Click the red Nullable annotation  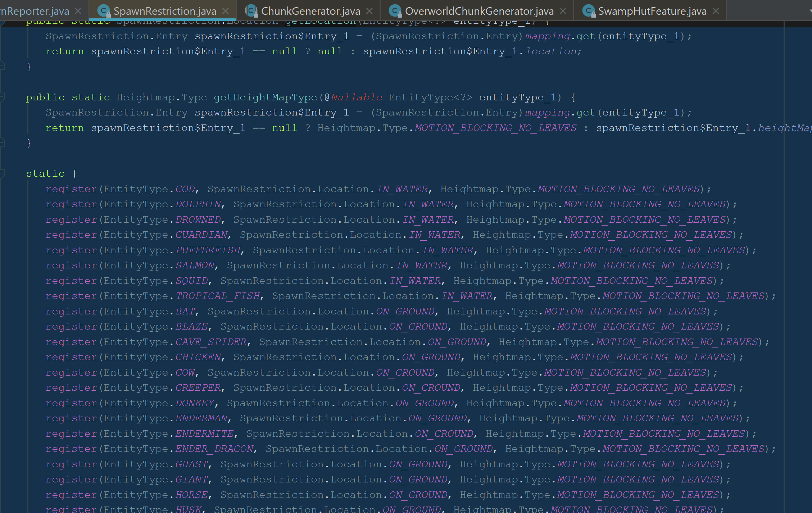point(356,97)
